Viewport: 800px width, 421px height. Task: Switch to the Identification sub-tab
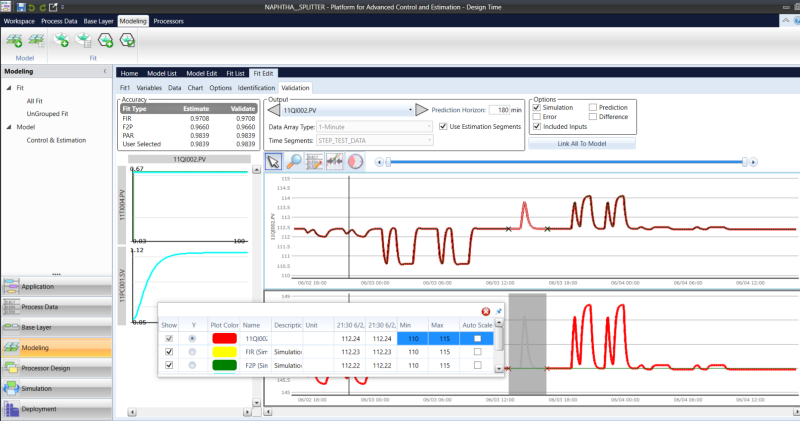pyautogui.click(x=256, y=88)
